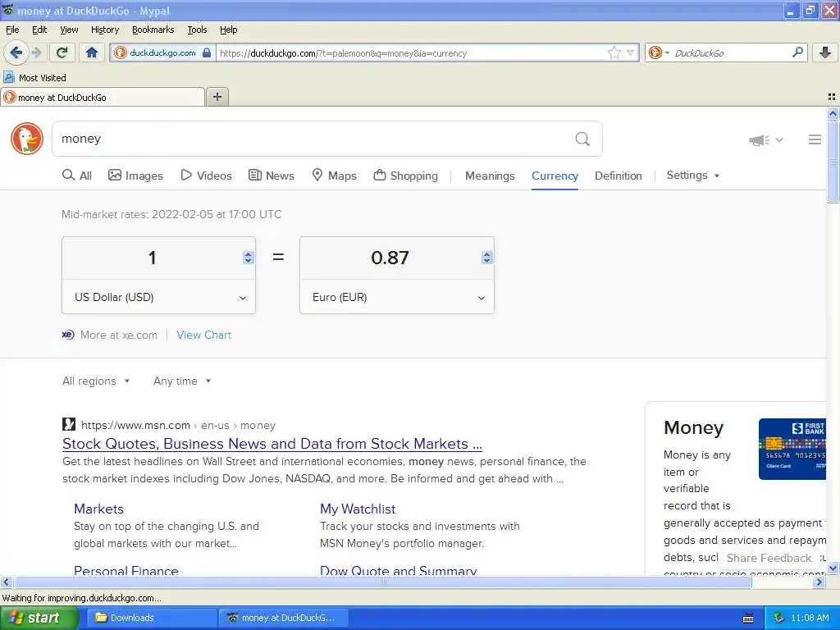Submit search with the magnifying glass button
Viewport: 840px width, 630px height.
click(582, 139)
